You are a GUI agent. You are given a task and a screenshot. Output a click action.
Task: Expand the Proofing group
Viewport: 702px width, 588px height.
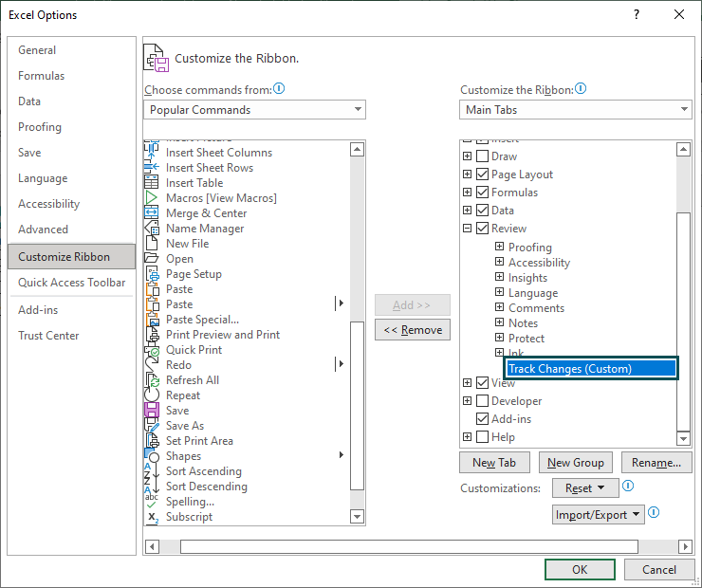coord(499,247)
